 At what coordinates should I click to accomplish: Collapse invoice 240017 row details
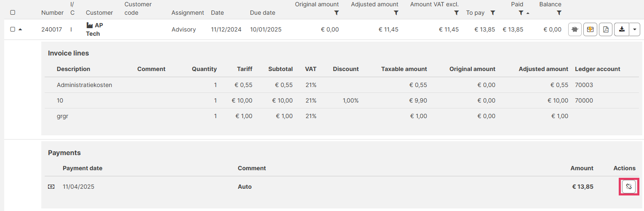click(x=20, y=29)
